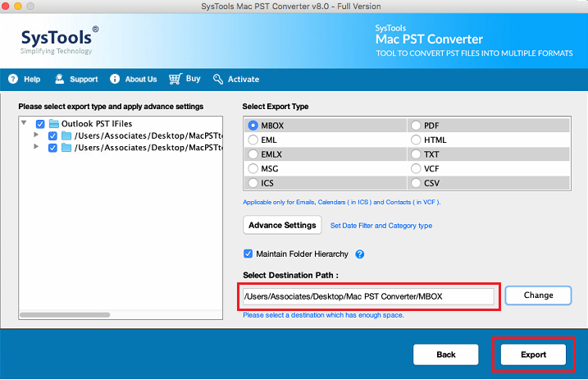Click the Activate key icon
This screenshot has height=380, width=588.
[x=218, y=79]
